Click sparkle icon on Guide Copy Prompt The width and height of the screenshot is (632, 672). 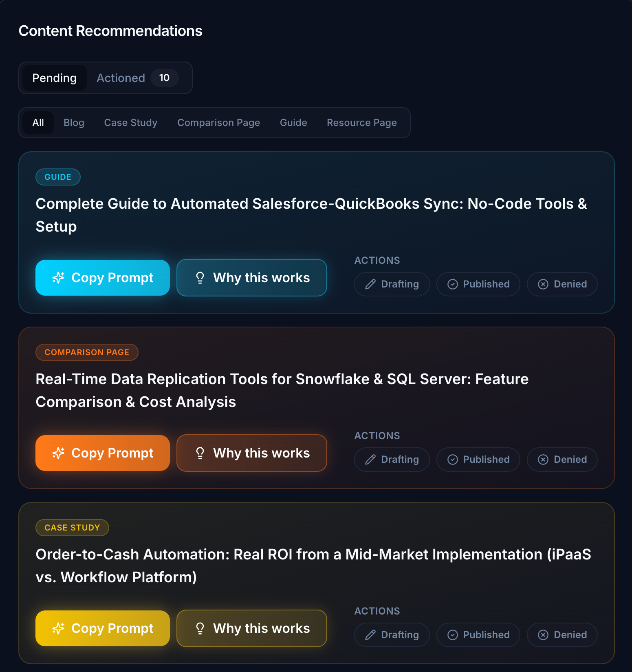click(x=58, y=278)
